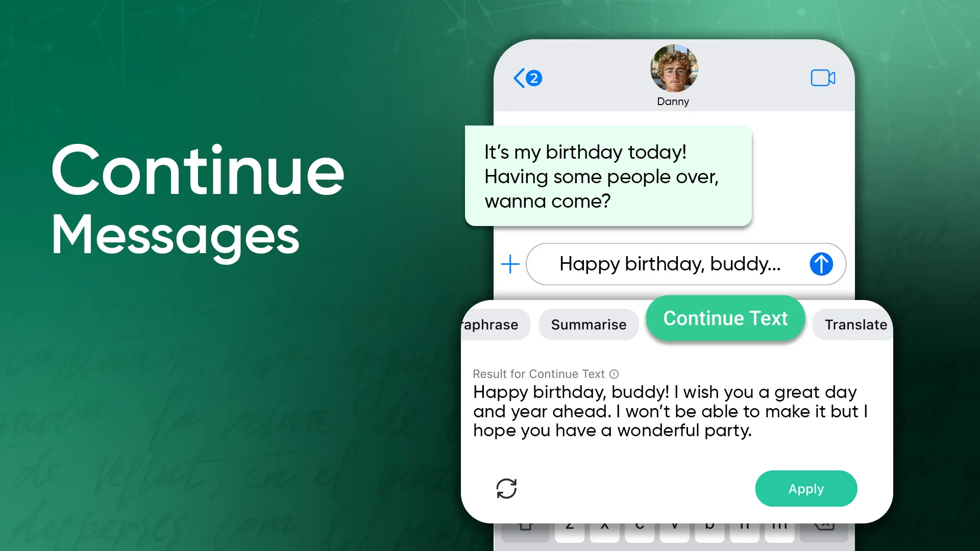Click the unread messages badge icon
Viewport: 980px width, 551px height.
tap(535, 78)
